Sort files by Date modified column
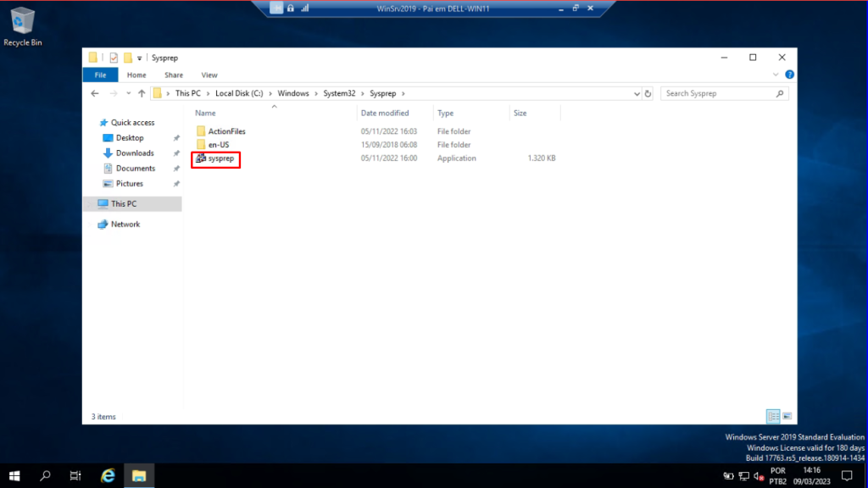The height and width of the screenshot is (488, 868). (385, 113)
